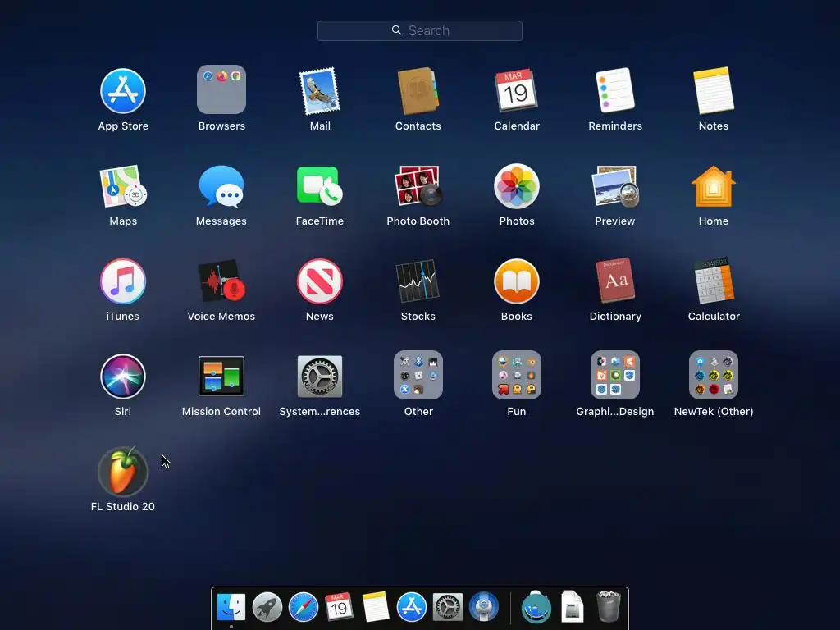Click the blue round app icon in the Dock
Screen dimensions: 840x630
(484, 607)
